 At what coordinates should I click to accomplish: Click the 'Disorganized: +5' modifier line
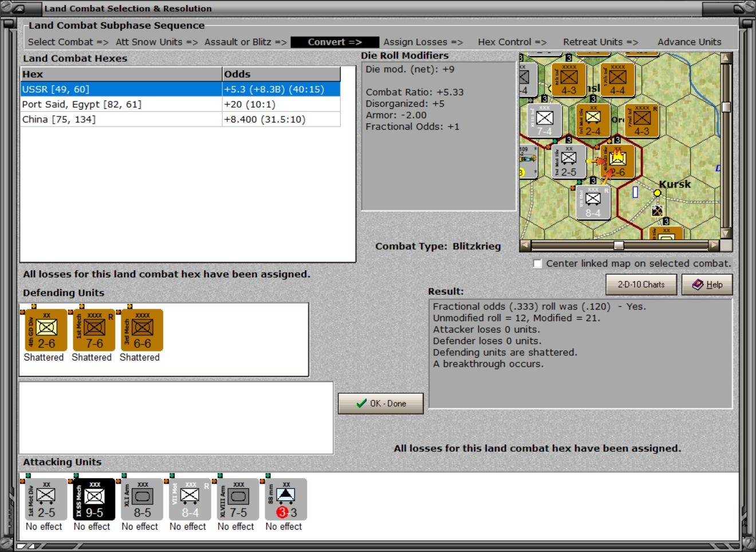(405, 104)
